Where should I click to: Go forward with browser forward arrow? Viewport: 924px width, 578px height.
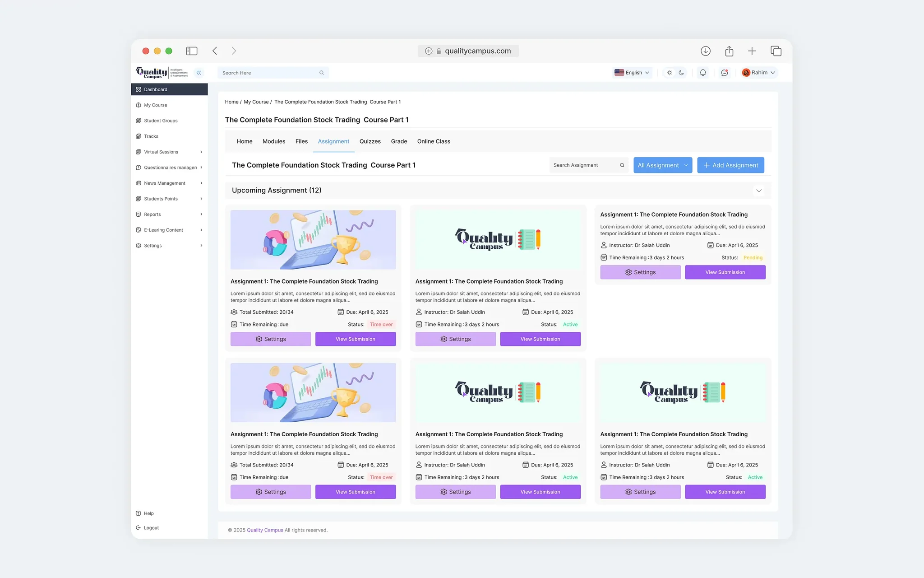tap(234, 51)
